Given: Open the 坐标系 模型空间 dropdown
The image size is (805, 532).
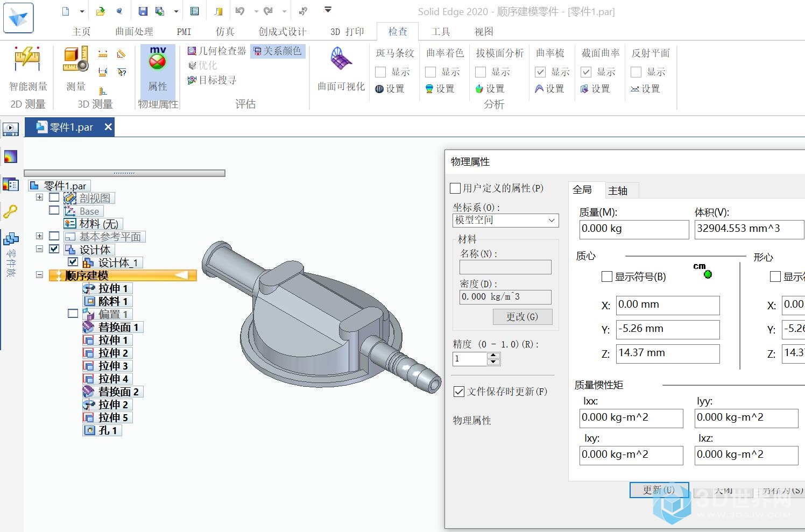Looking at the screenshot, I should (506, 220).
